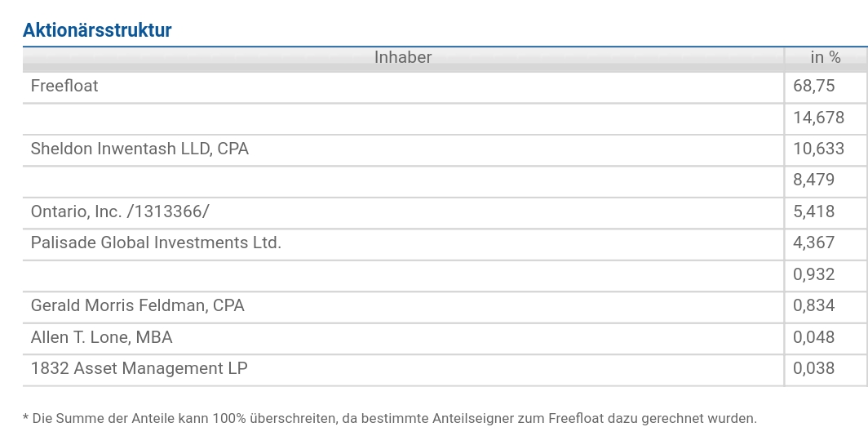Click the 0,932 percentage value
The height and width of the screenshot is (436, 868).
814,274
